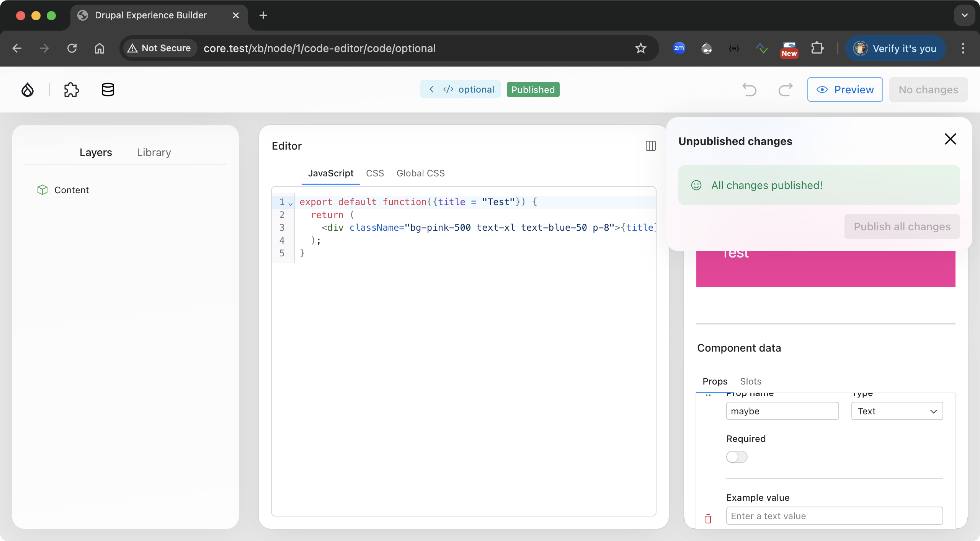Click the undo arrow icon

[749, 90]
